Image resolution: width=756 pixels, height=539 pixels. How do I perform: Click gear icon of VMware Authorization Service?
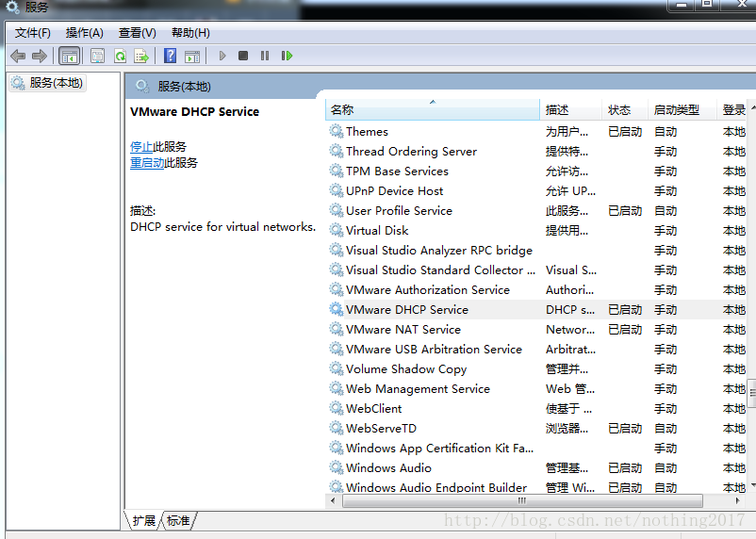[337, 289]
